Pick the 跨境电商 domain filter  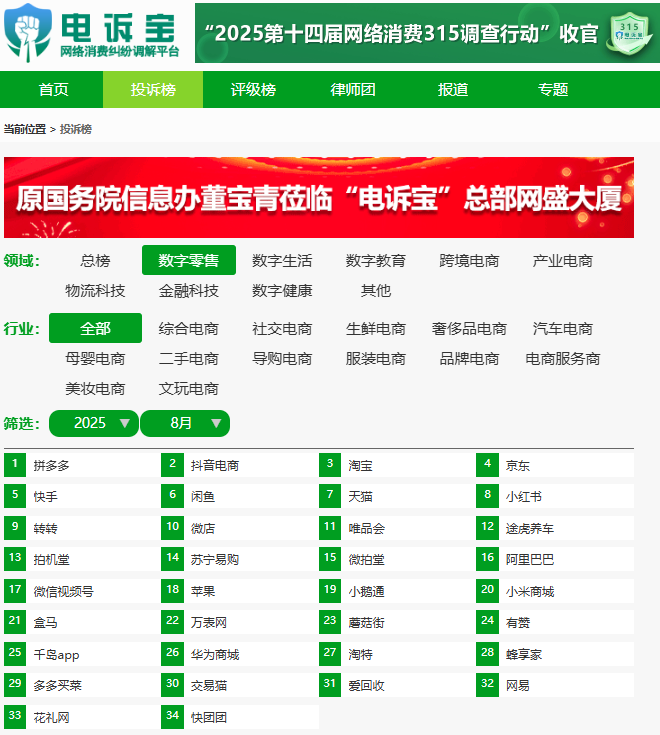coord(469,260)
